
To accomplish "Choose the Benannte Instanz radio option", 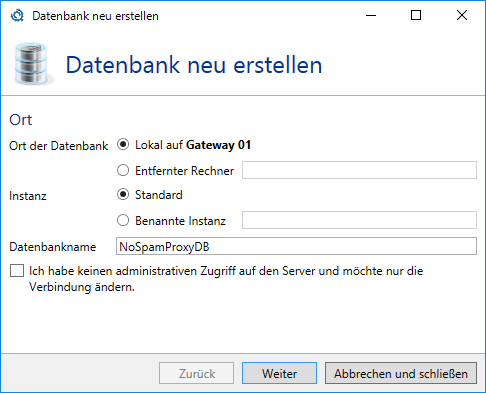I will coord(123,220).
